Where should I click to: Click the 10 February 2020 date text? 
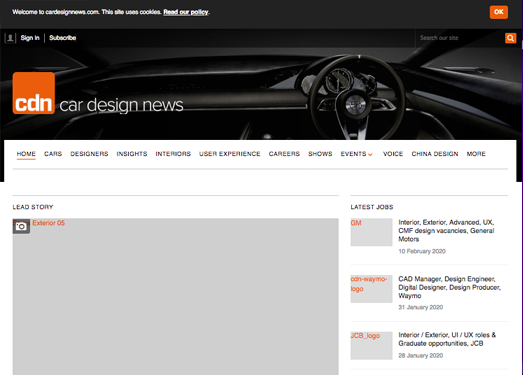click(422, 251)
